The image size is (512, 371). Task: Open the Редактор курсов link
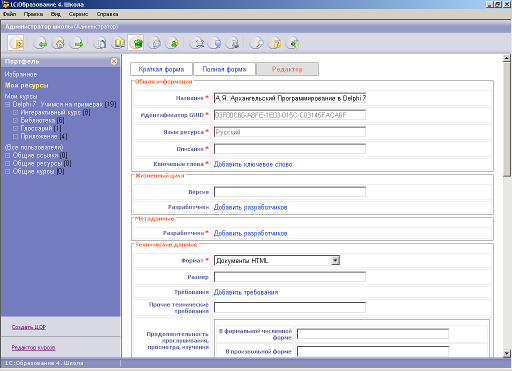click(34, 348)
